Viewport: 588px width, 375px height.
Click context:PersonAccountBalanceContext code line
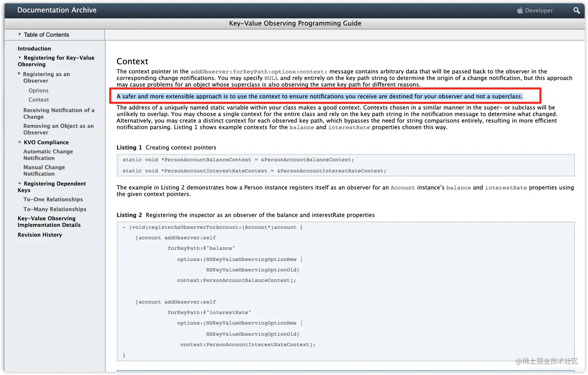click(x=236, y=281)
